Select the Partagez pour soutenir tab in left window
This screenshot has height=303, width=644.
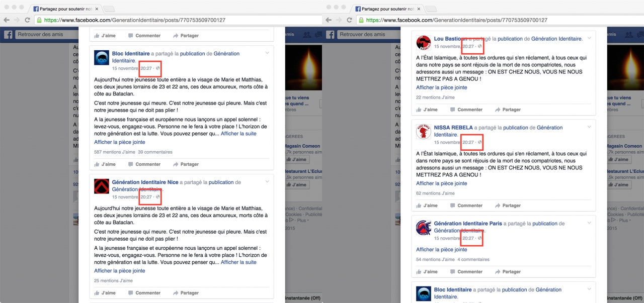65,9
